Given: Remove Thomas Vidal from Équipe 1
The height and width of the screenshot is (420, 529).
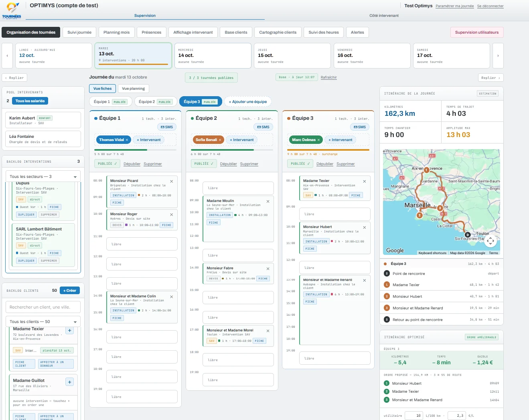Looking at the screenshot, I should point(127,140).
